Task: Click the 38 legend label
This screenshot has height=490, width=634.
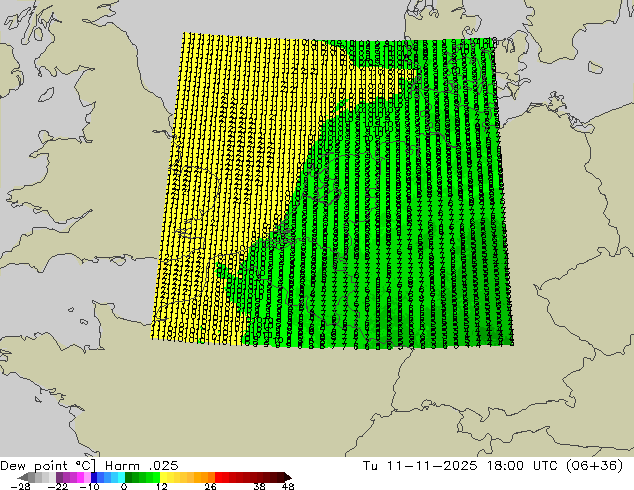Action: 260,486
